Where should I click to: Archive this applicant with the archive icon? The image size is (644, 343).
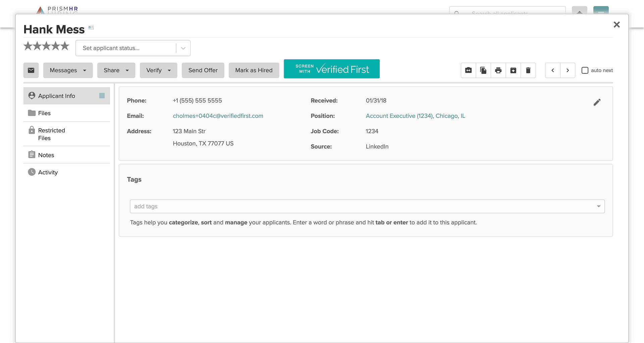tap(513, 70)
